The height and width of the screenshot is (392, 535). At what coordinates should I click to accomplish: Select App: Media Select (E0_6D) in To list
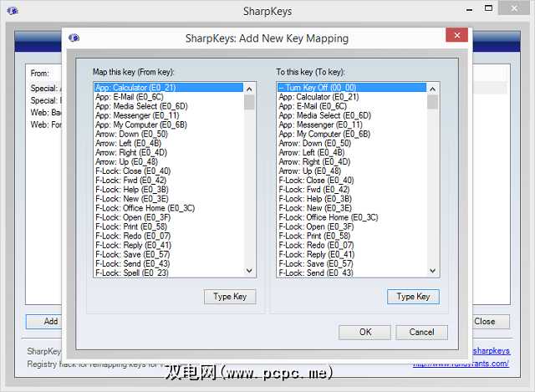[352, 115]
